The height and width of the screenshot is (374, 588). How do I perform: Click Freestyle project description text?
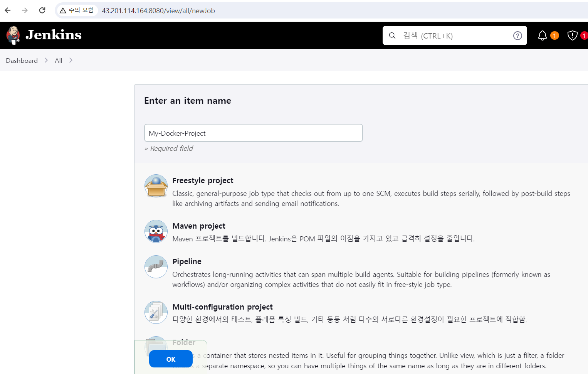tap(371, 199)
